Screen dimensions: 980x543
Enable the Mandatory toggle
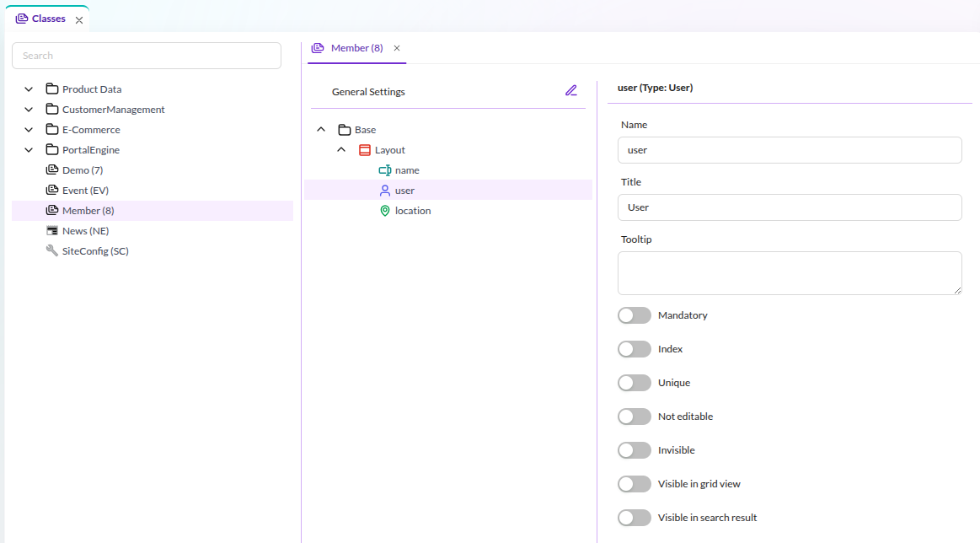[635, 315]
